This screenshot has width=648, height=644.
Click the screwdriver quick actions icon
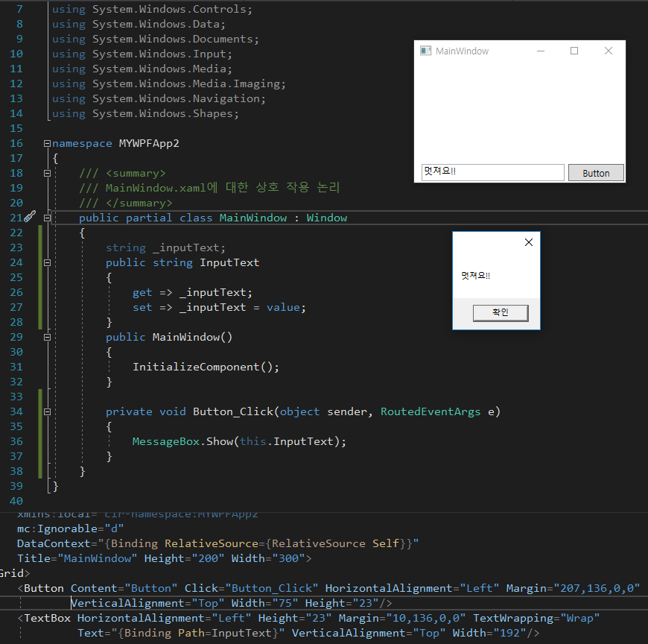coord(29,217)
